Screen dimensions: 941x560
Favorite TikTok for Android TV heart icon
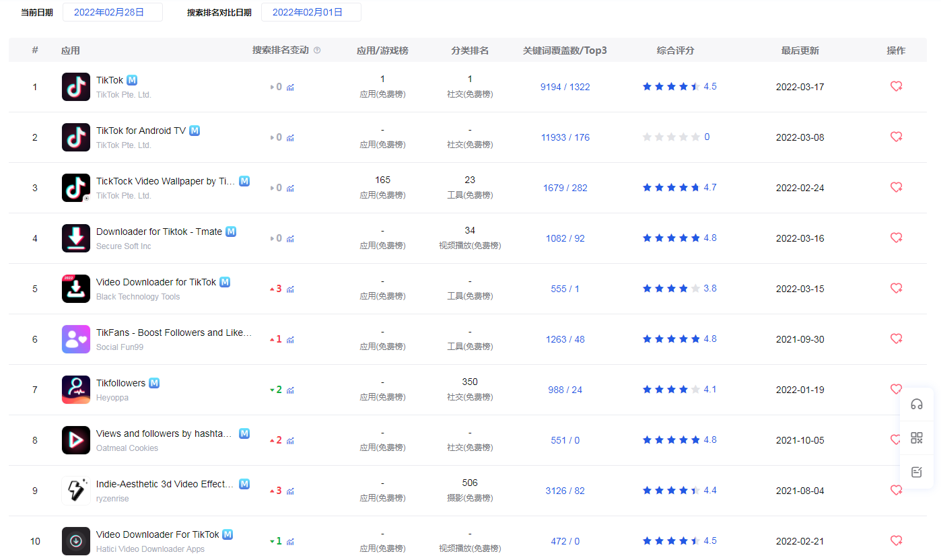pos(896,137)
